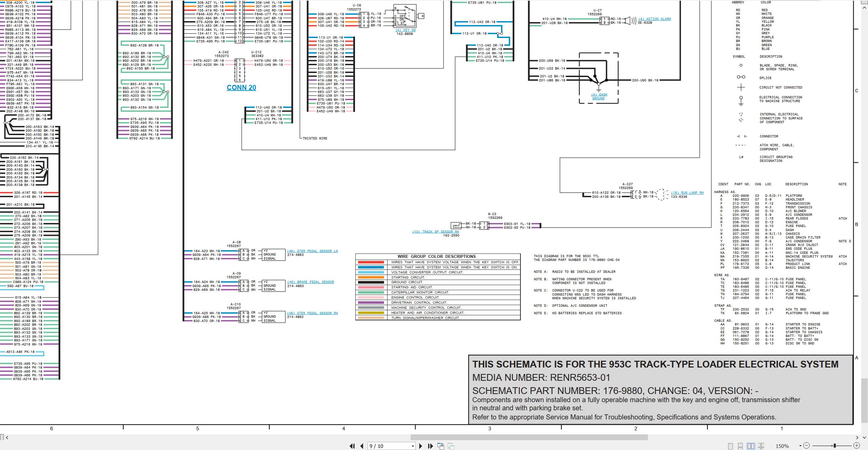The image size is (868, 450).
Task: Open the (A) ACTION ALARM link
Action: (x=654, y=19)
